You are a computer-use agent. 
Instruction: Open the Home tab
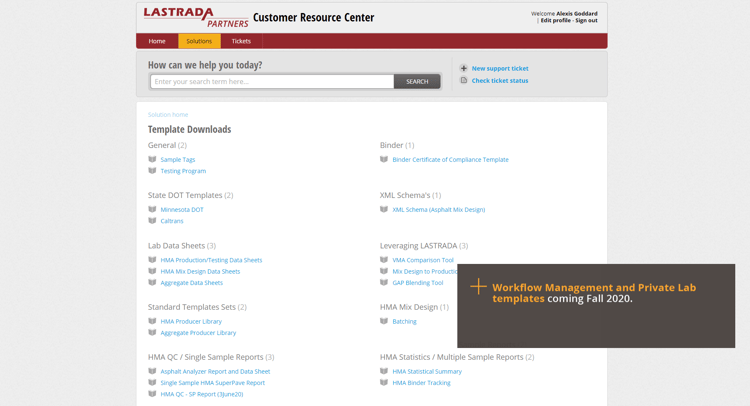[157, 41]
